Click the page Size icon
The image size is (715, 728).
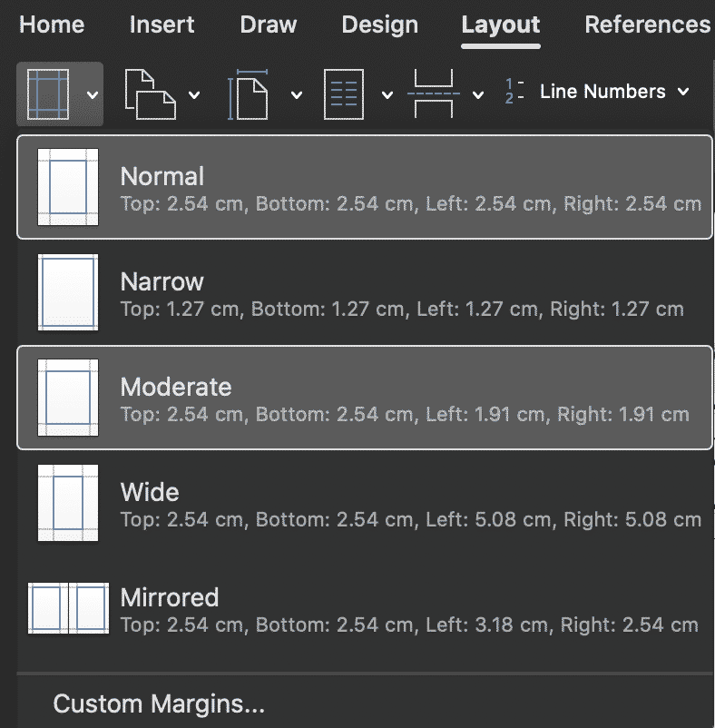coord(249,93)
